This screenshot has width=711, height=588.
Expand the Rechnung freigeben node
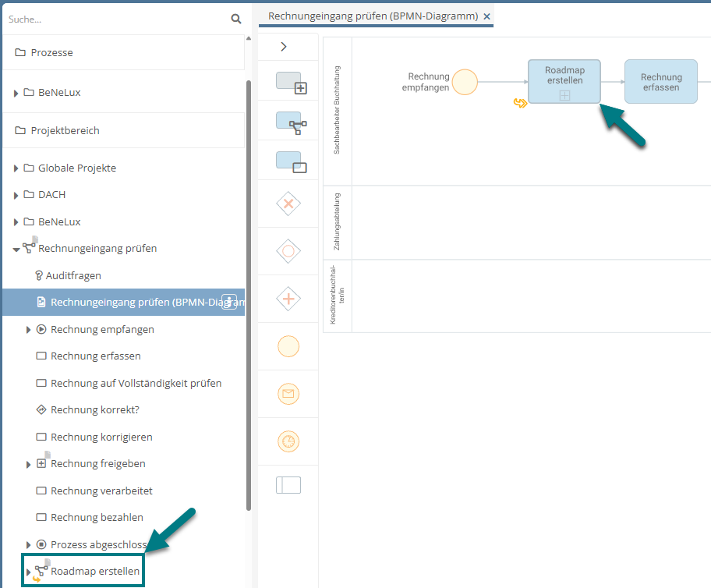tap(28, 464)
